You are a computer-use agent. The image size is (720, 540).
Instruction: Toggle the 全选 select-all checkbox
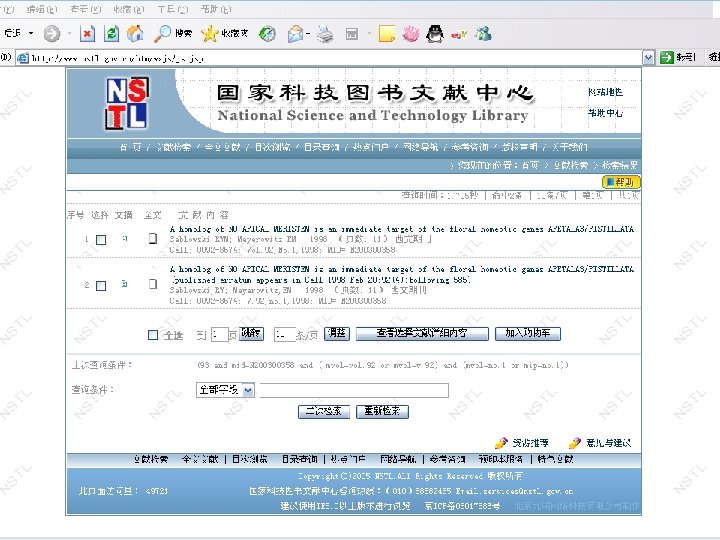click(x=153, y=335)
